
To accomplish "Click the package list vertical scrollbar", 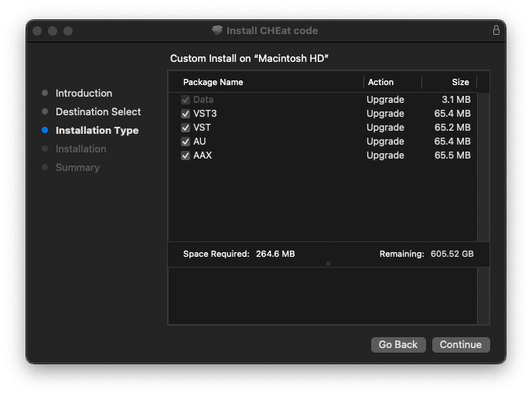I will [483, 167].
